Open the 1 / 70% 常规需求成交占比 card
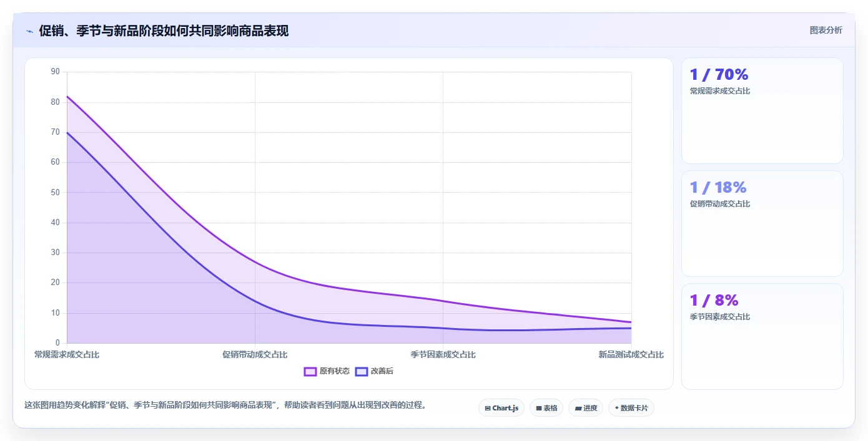Screen dimensions: 868x441 click(762, 111)
